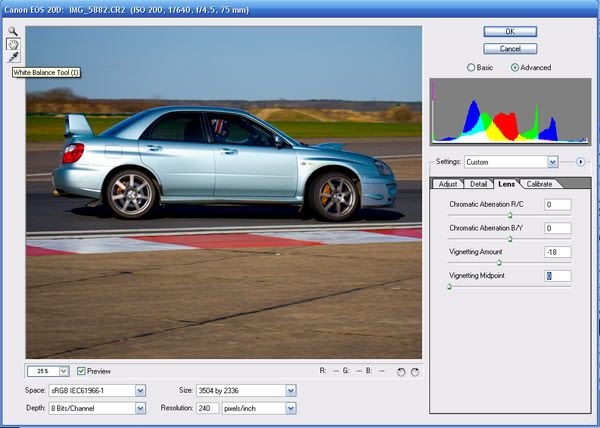Open the Depth 8 Bits/Channel dropdown
Image resolution: width=600 pixels, height=428 pixels.
coord(139,408)
